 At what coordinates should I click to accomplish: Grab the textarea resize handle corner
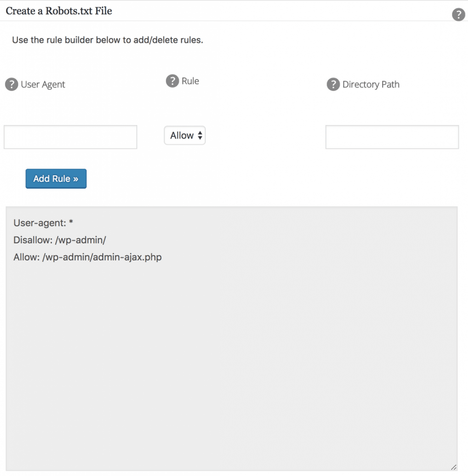click(x=454, y=467)
